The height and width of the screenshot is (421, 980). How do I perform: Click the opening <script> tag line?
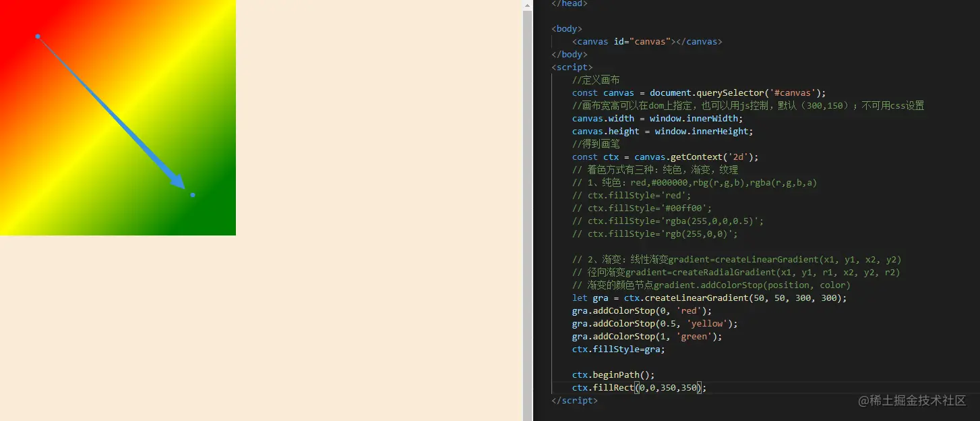572,67
